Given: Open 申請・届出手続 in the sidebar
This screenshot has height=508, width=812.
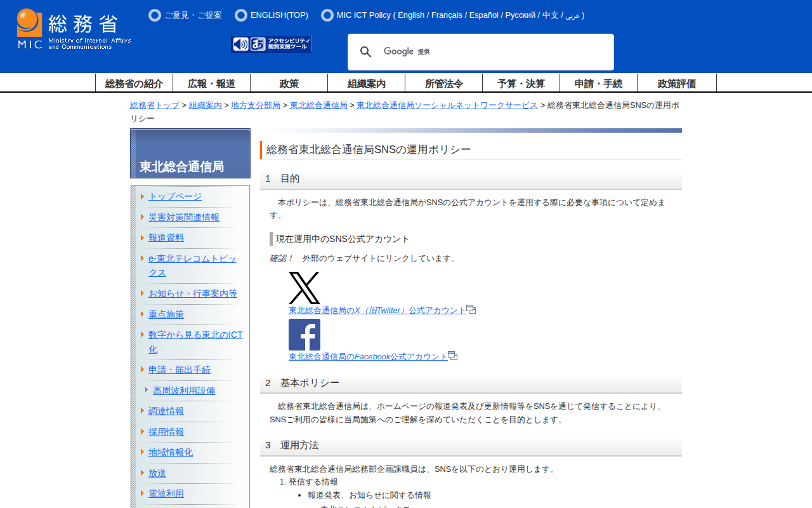Looking at the screenshot, I should click(x=180, y=370).
